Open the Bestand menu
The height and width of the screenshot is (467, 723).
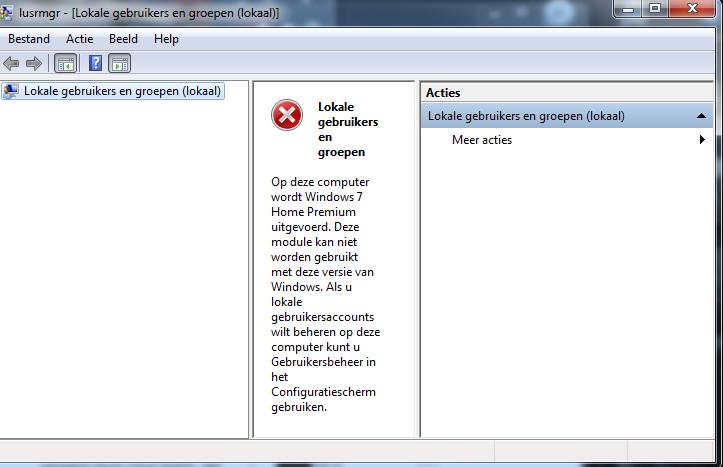(29, 39)
